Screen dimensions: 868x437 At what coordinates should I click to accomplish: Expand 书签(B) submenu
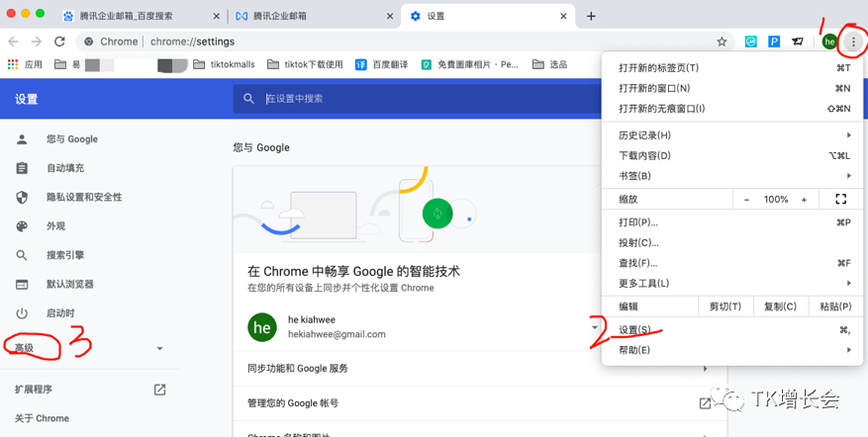[848, 176]
